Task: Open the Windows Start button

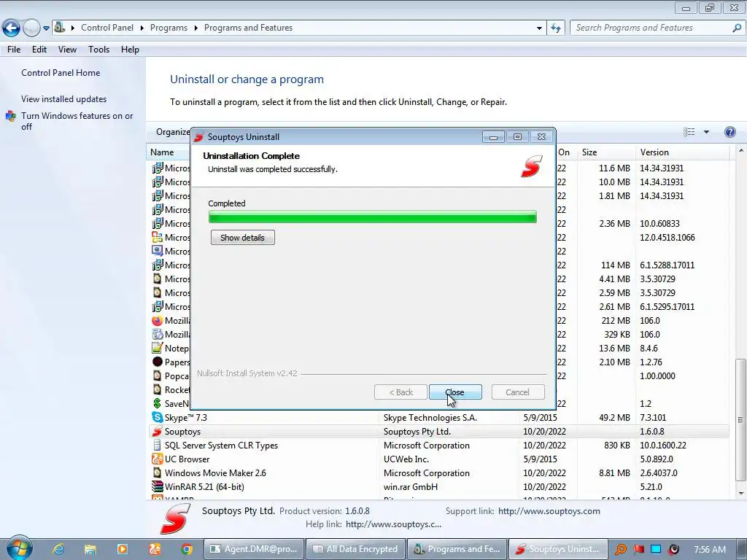Action: coord(18,549)
